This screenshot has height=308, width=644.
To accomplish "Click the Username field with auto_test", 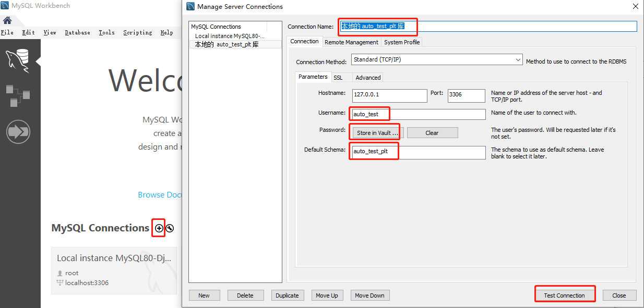I will click(x=419, y=114).
